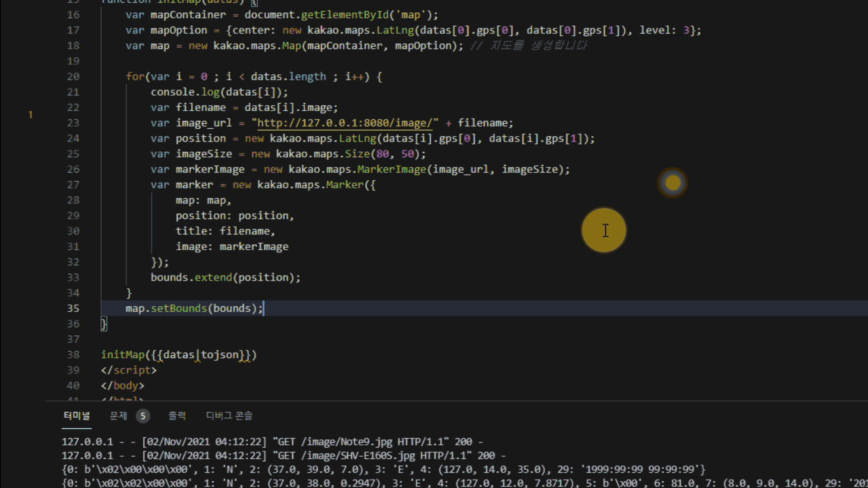Click the closing body tag on line 40
The height and width of the screenshot is (488, 868).
click(123, 385)
